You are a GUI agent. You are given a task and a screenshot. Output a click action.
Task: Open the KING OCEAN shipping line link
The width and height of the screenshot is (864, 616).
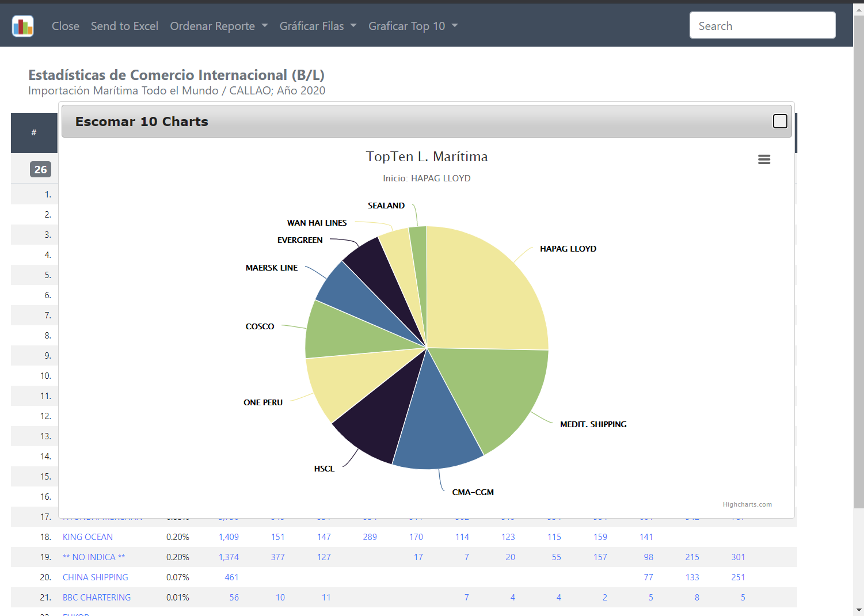87,537
